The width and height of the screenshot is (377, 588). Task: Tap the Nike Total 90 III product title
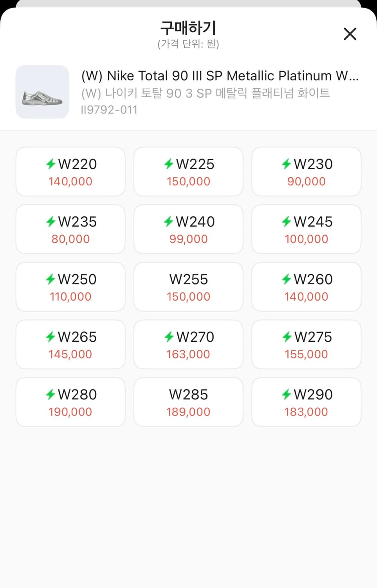click(220, 76)
